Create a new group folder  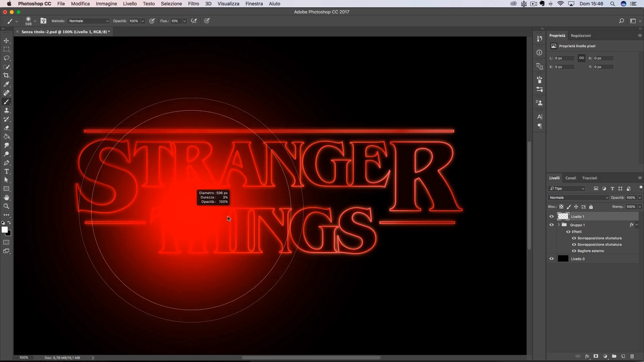614,356
